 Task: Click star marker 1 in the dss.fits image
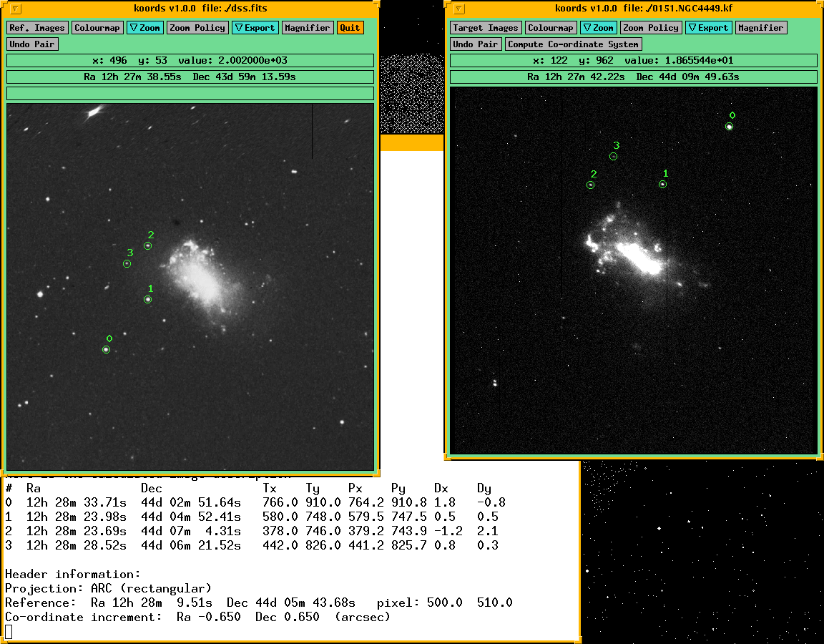pyautogui.click(x=148, y=300)
